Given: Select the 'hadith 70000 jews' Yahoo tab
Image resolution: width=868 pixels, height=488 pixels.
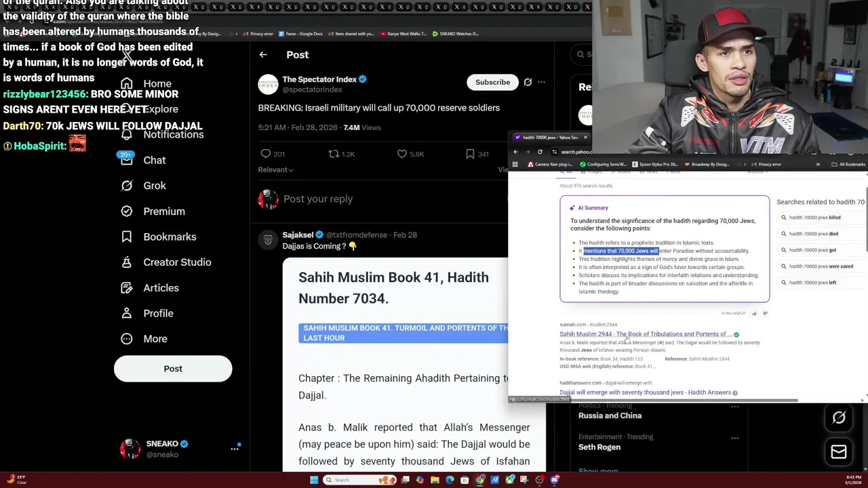Looking at the screenshot, I should click(x=549, y=138).
